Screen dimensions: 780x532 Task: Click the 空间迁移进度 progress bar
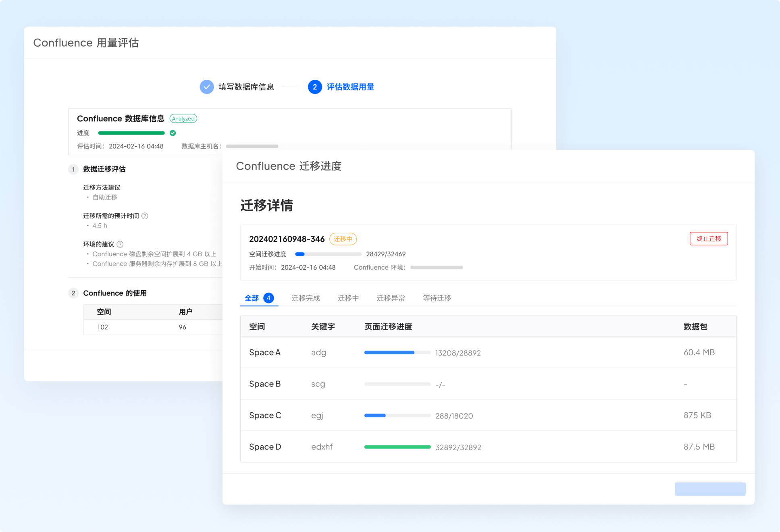click(328, 254)
